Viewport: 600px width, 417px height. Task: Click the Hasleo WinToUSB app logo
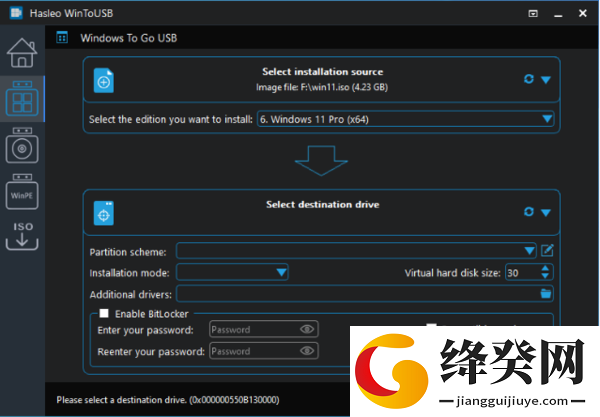(16, 13)
